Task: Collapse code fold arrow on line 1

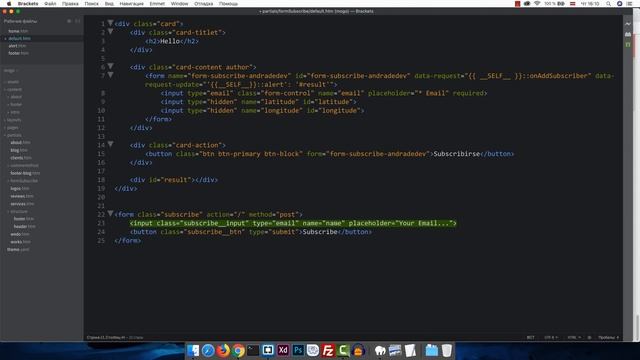Action: (110, 23)
